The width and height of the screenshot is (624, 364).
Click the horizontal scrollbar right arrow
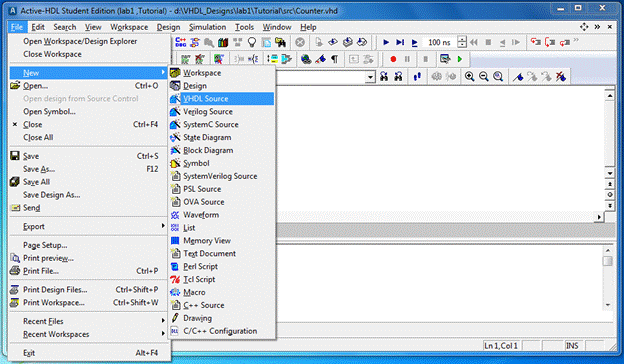point(599,217)
